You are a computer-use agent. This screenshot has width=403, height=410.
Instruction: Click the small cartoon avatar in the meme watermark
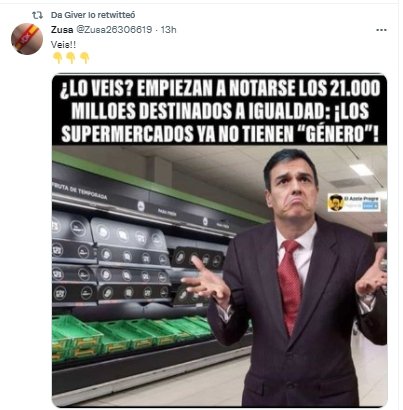(x=336, y=203)
